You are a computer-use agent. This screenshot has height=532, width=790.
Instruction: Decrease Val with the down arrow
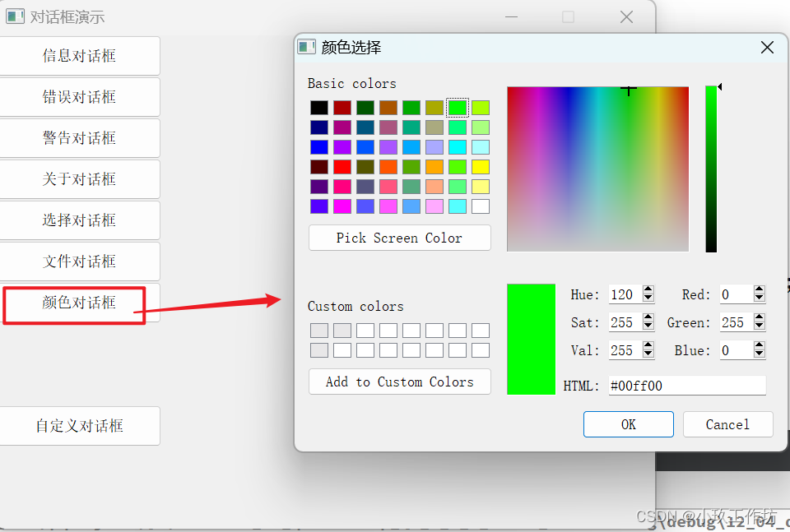(x=648, y=354)
